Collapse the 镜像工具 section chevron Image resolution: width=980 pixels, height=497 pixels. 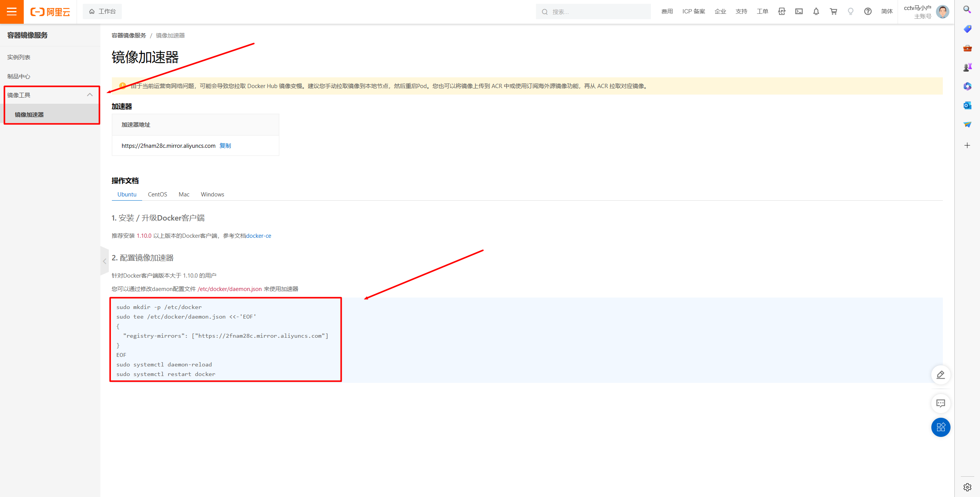tap(90, 95)
